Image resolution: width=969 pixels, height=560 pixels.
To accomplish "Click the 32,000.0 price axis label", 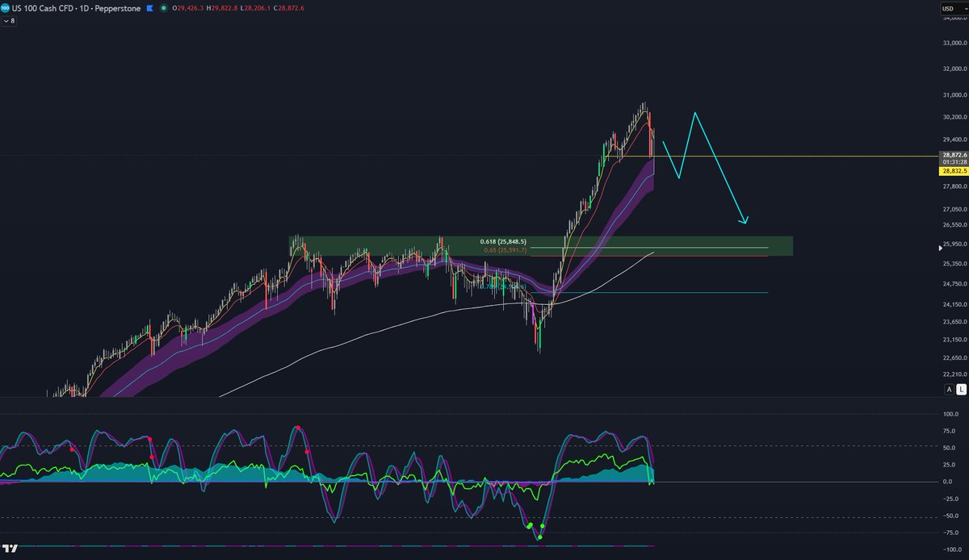I will click(954, 69).
